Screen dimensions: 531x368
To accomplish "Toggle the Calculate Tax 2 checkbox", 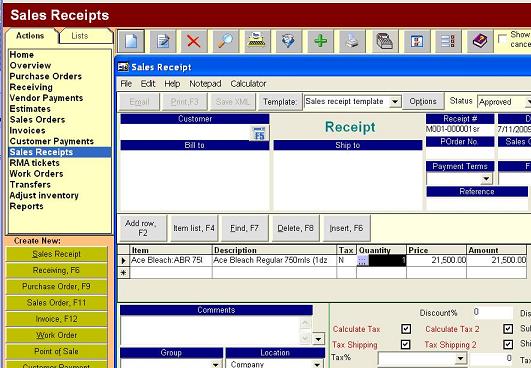I will [508, 329].
